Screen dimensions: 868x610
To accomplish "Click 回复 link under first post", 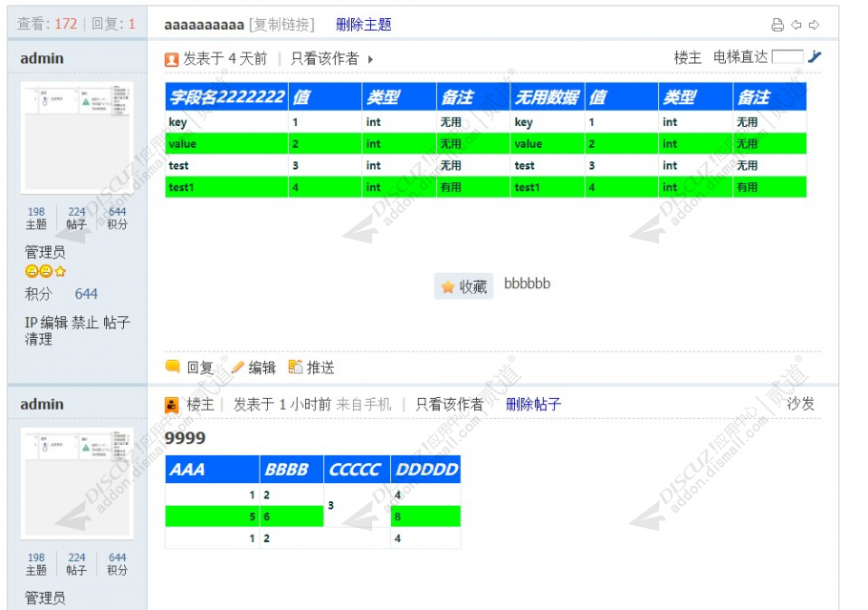I will (x=200, y=368).
